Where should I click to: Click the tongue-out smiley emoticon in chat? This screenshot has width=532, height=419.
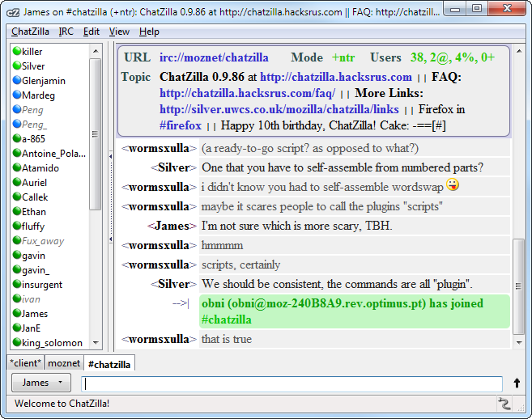point(453,185)
